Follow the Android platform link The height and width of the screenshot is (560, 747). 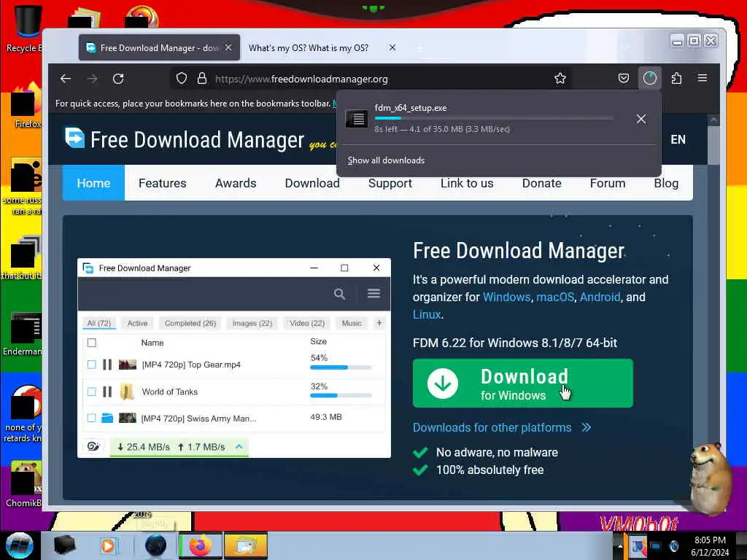click(x=600, y=297)
